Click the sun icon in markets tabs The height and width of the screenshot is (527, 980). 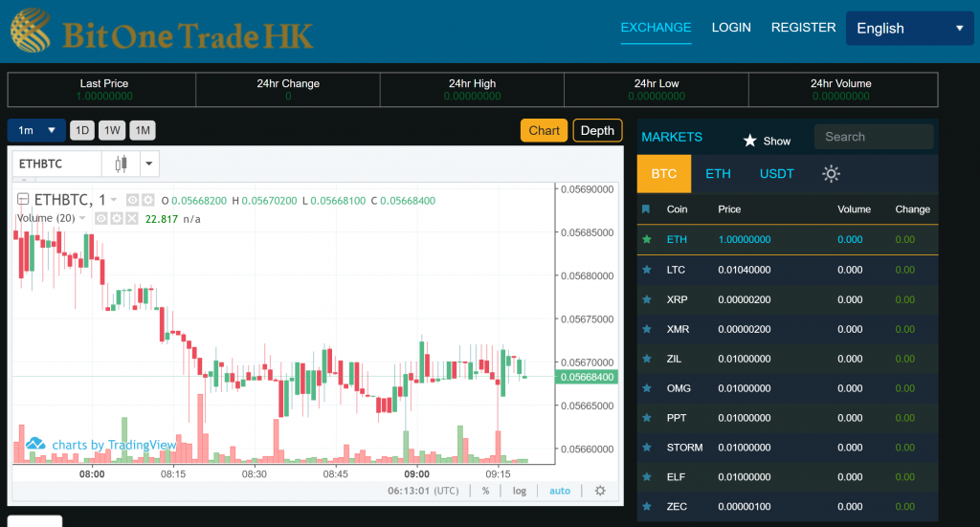coord(831,174)
